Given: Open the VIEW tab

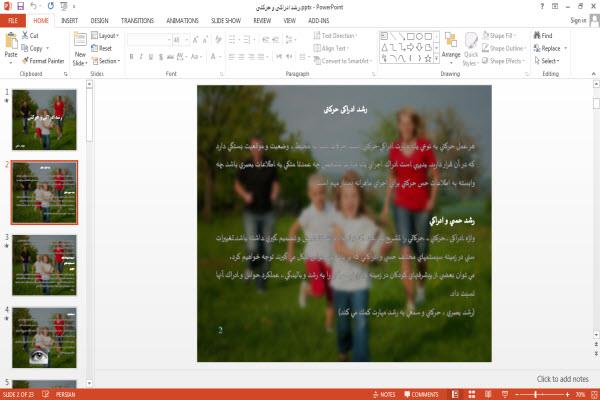Looking at the screenshot, I should (x=289, y=20).
